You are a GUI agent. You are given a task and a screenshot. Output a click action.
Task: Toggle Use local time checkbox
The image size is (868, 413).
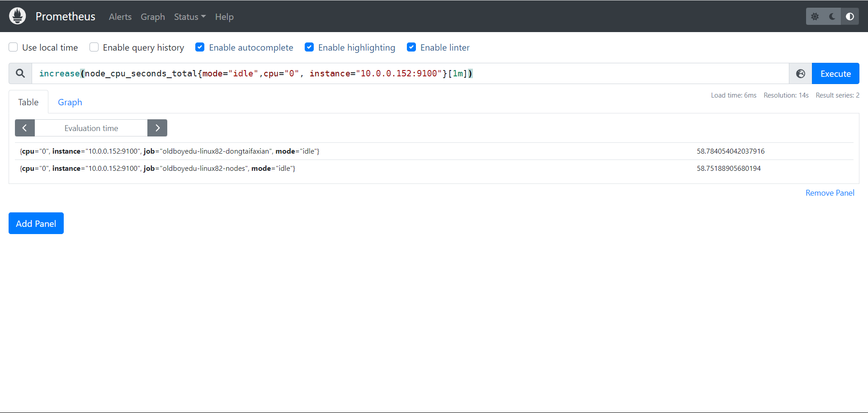click(14, 47)
